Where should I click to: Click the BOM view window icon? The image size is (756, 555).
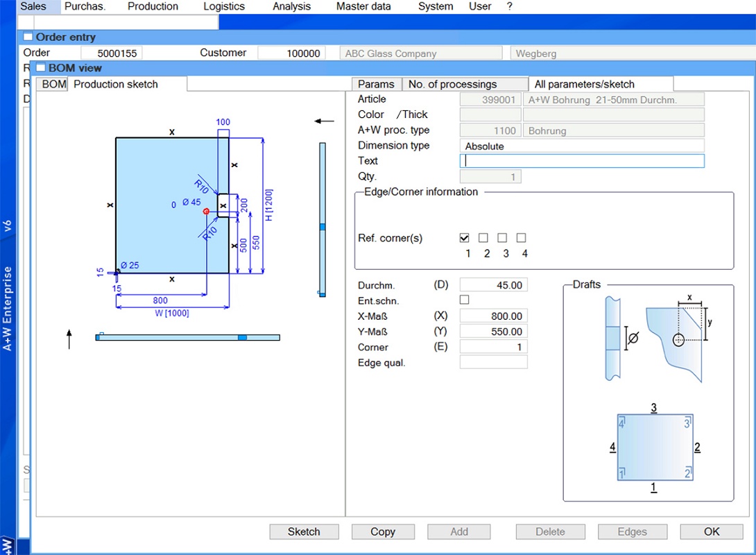click(x=40, y=68)
